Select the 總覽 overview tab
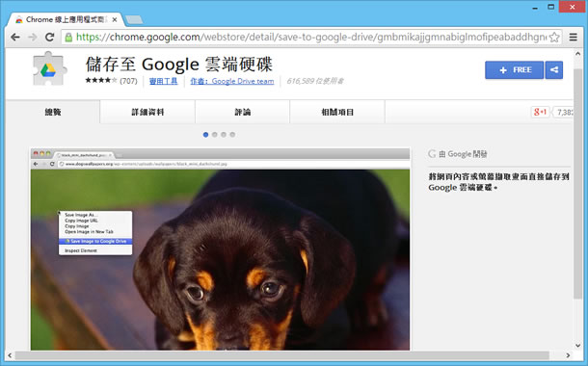Screen dimensions: 588x366 point(52,112)
